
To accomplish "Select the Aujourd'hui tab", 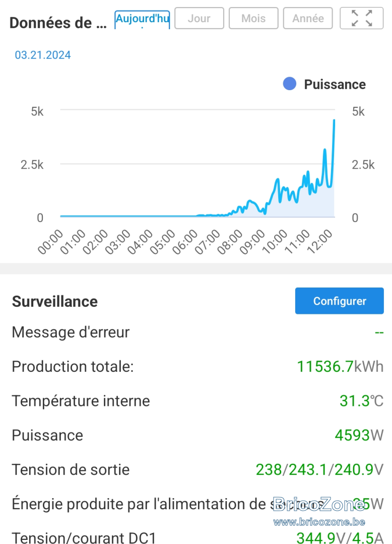I will tap(142, 20).
